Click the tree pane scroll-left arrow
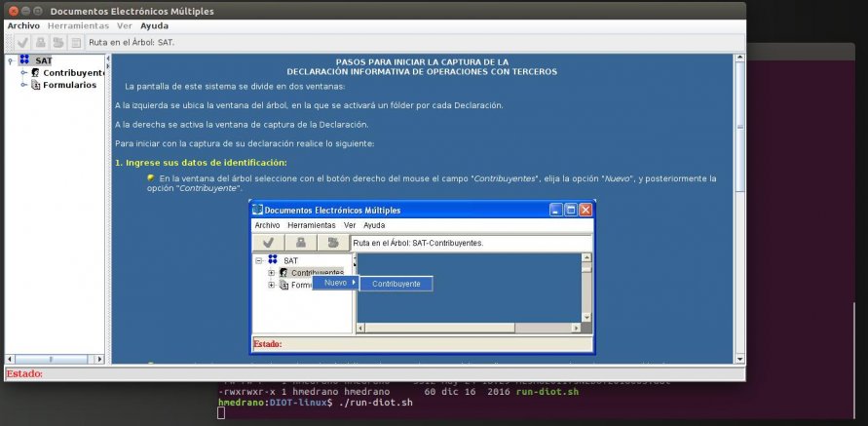The width and height of the screenshot is (868, 426). click(10, 359)
